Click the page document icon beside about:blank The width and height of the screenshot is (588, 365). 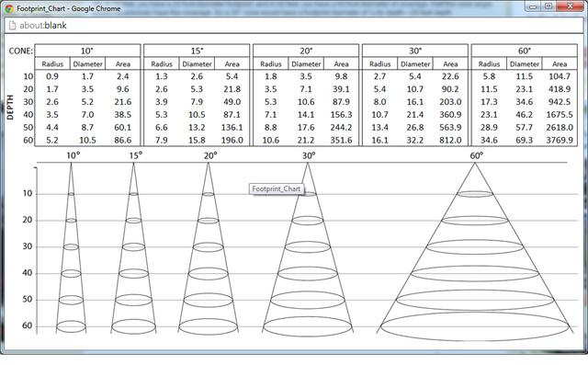pos(12,25)
